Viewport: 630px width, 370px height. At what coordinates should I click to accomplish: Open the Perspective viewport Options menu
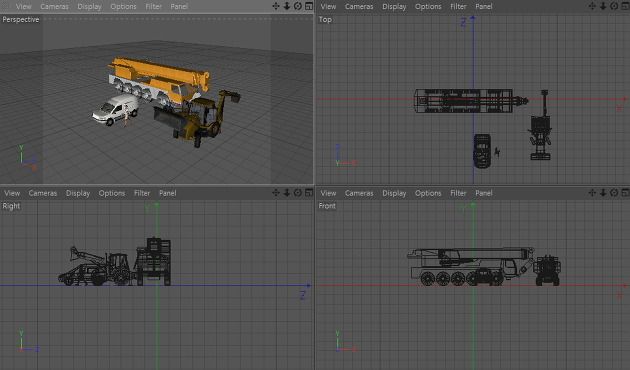coord(123,6)
